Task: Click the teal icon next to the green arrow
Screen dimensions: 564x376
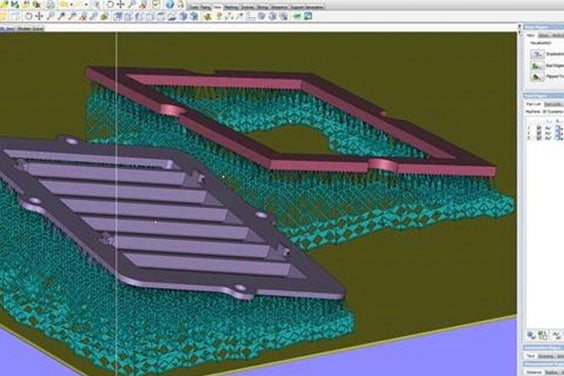Action: pos(308,16)
